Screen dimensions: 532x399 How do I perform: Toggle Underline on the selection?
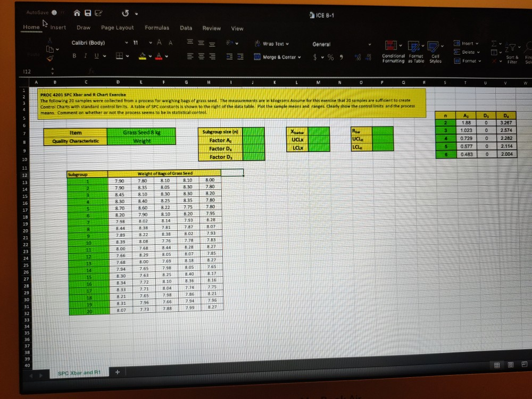tap(96, 55)
